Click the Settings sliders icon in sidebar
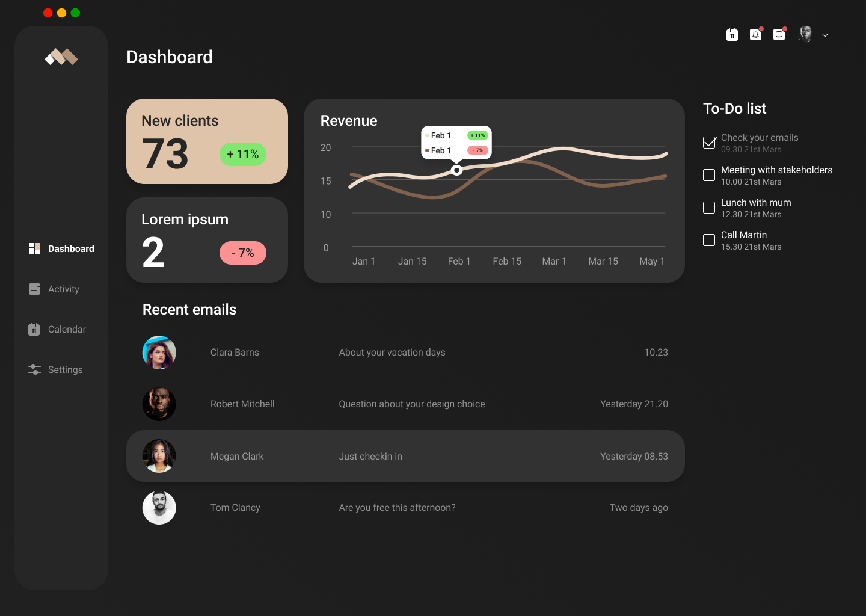 pyautogui.click(x=34, y=369)
